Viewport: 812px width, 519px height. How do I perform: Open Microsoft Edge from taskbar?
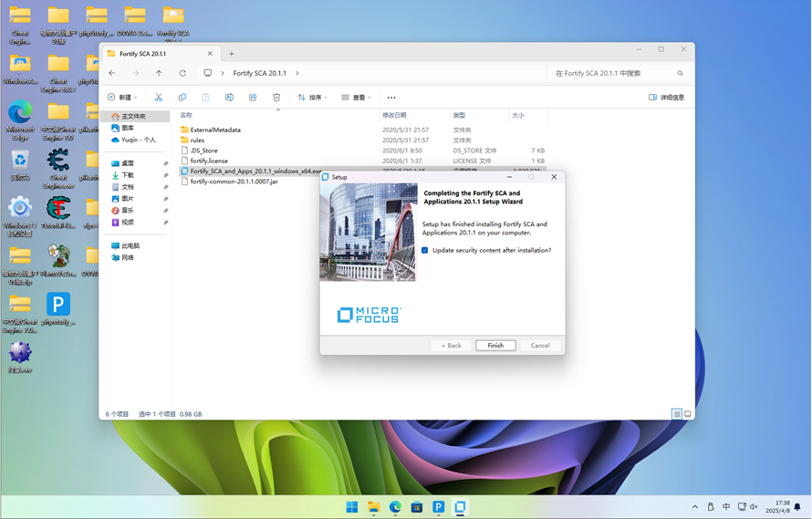[x=395, y=506]
